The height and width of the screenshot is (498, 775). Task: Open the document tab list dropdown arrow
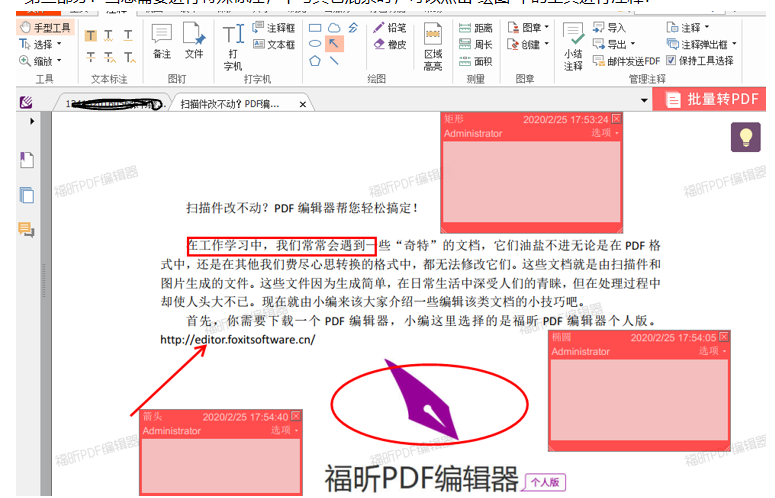[644, 101]
